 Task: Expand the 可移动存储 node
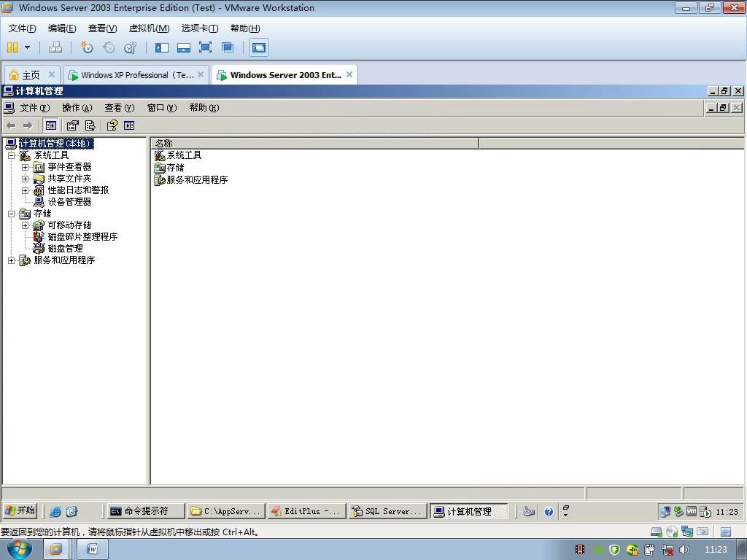click(x=25, y=225)
